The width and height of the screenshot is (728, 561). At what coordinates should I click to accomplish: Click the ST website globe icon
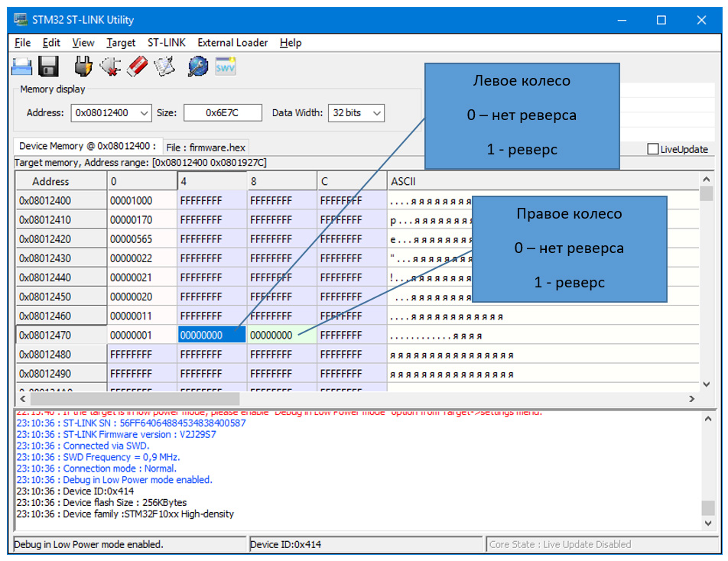(198, 66)
